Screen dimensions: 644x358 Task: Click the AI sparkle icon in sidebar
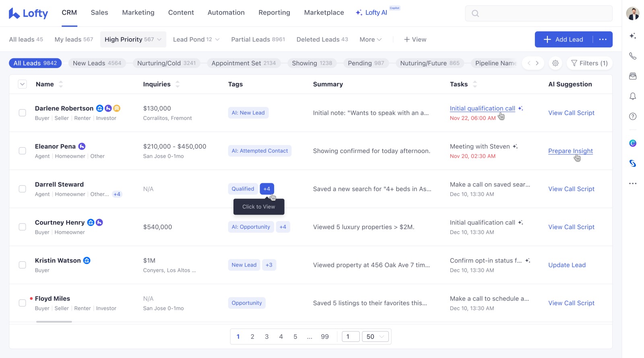tap(633, 36)
